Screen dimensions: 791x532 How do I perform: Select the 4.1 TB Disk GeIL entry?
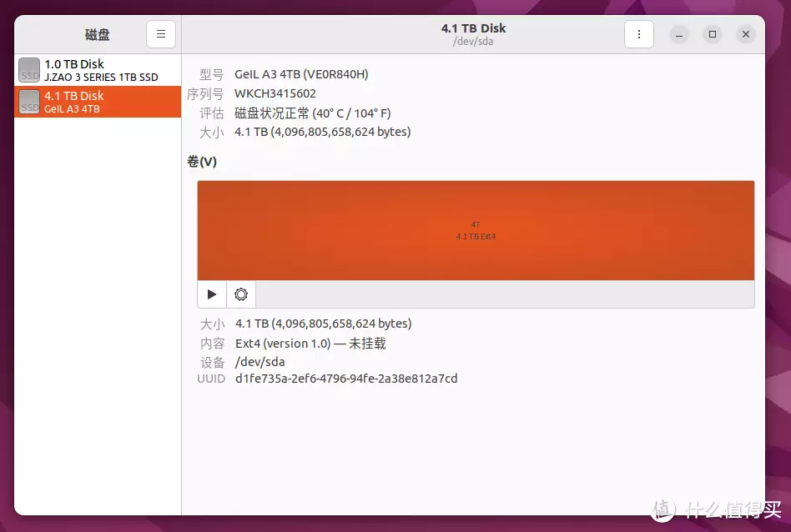click(98, 102)
